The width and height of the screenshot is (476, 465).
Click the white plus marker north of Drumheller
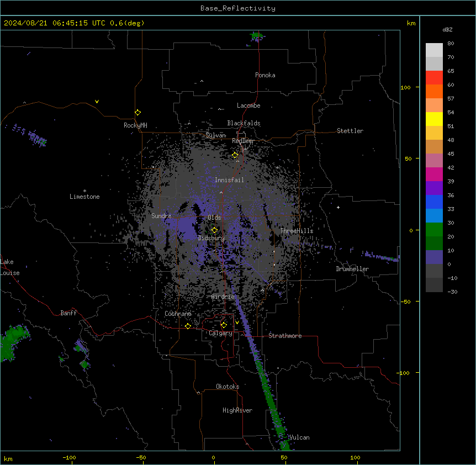tap(338, 207)
